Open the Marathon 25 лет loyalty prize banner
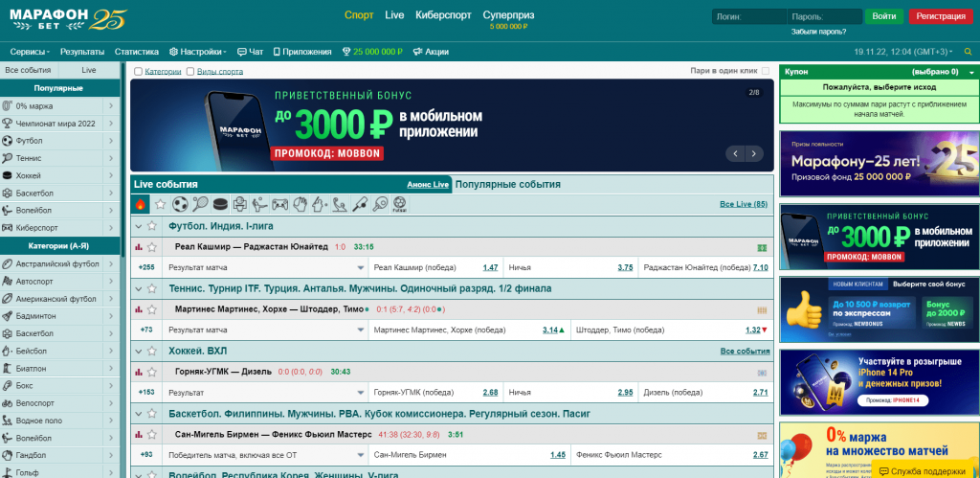The height and width of the screenshot is (478, 980). [880, 164]
